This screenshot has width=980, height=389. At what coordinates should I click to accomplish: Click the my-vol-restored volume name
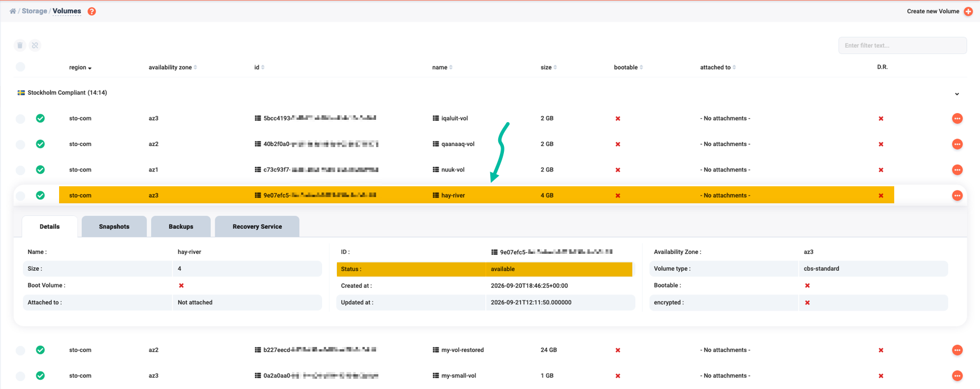pyautogui.click(x=462, y=350)
